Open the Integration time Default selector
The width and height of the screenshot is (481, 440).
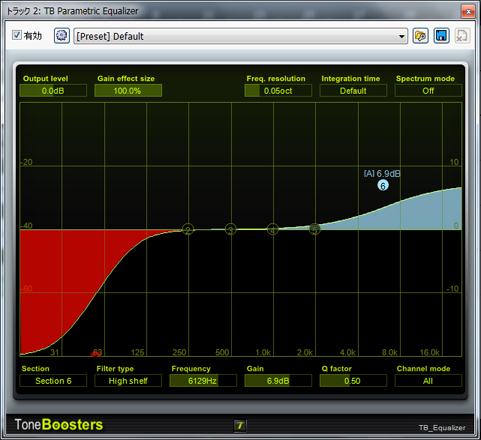click(x=353, y=91)
